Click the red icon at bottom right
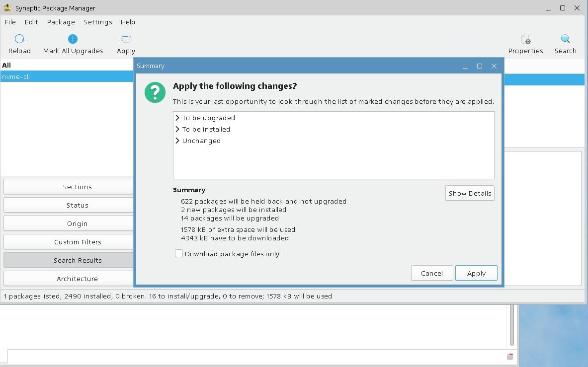 click(x=510, y=357)
